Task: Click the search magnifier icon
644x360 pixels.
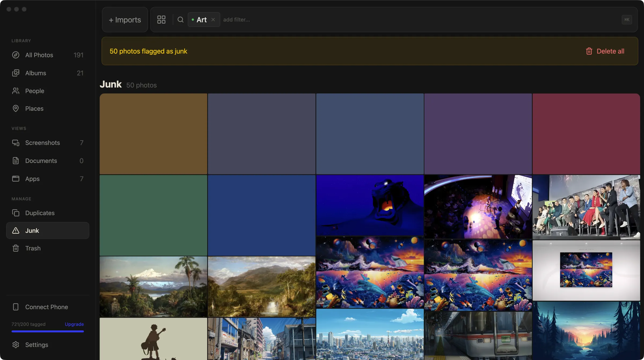Action: click(181, 20)
